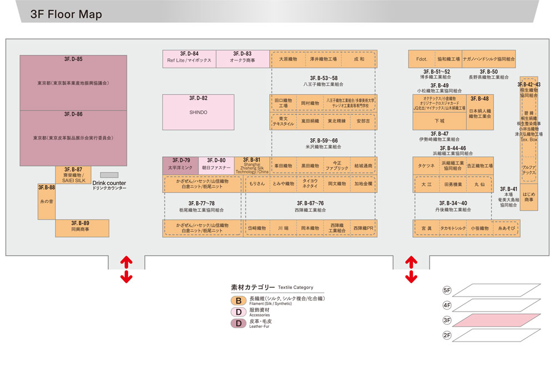
Task: Click the 峯田織物 booth
Action: point(283,166)
